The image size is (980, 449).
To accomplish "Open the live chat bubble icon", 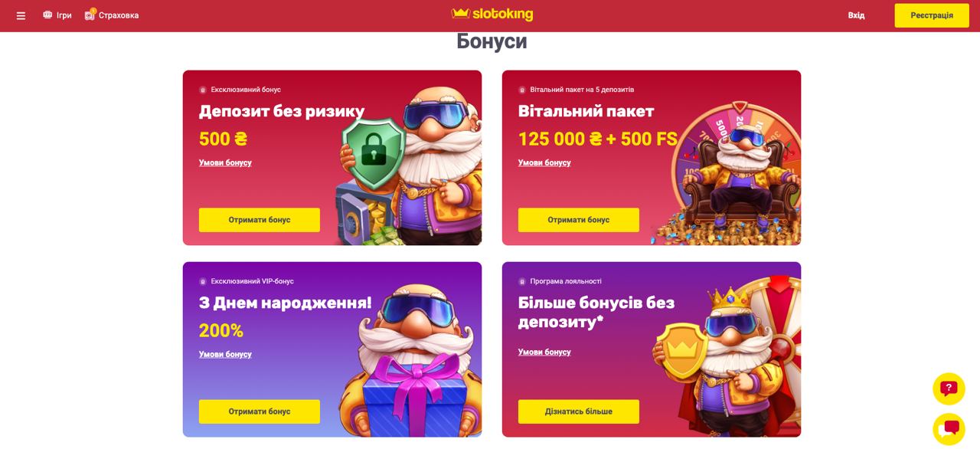I will coord(949,429).
